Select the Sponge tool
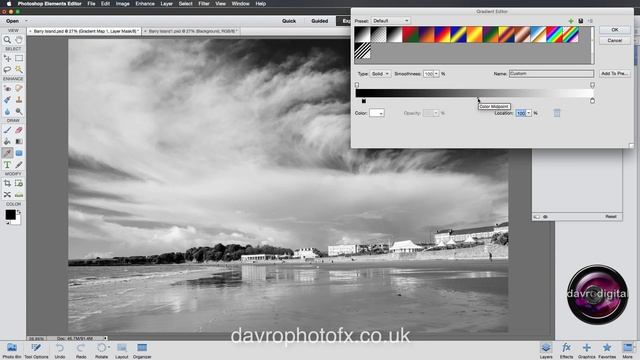 click(x=19, y=111)
